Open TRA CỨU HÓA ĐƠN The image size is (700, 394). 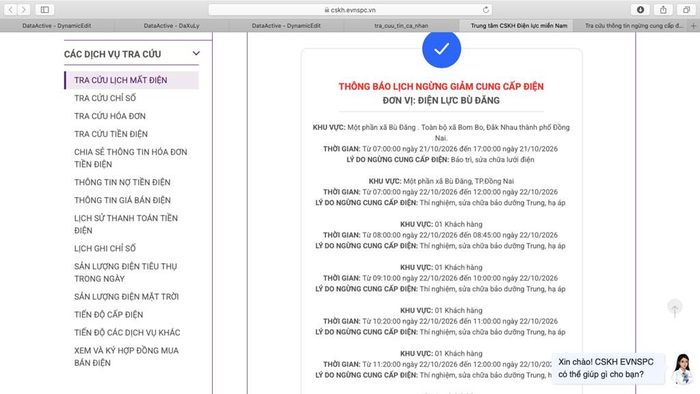[110, 116]
